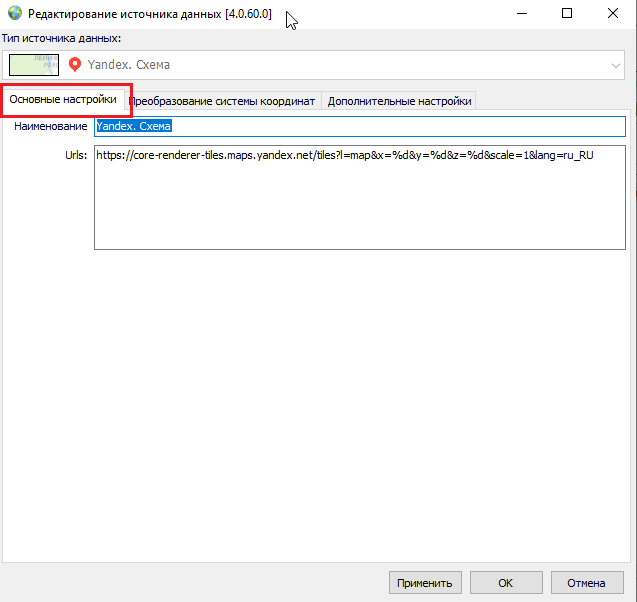The width and height of the screenshot is (637, 602).
Task: Click the 'Тип источника данных:' label
Action: pos(61,39)
